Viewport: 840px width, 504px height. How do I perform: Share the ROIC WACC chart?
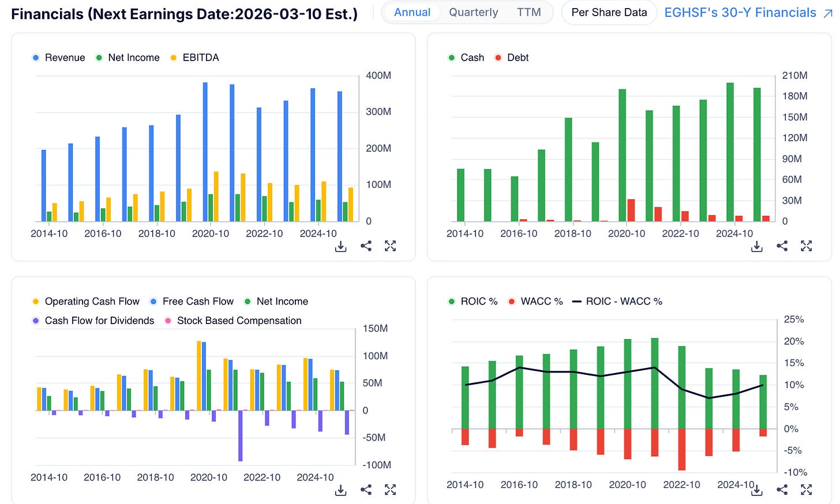[x=782, y=490]
